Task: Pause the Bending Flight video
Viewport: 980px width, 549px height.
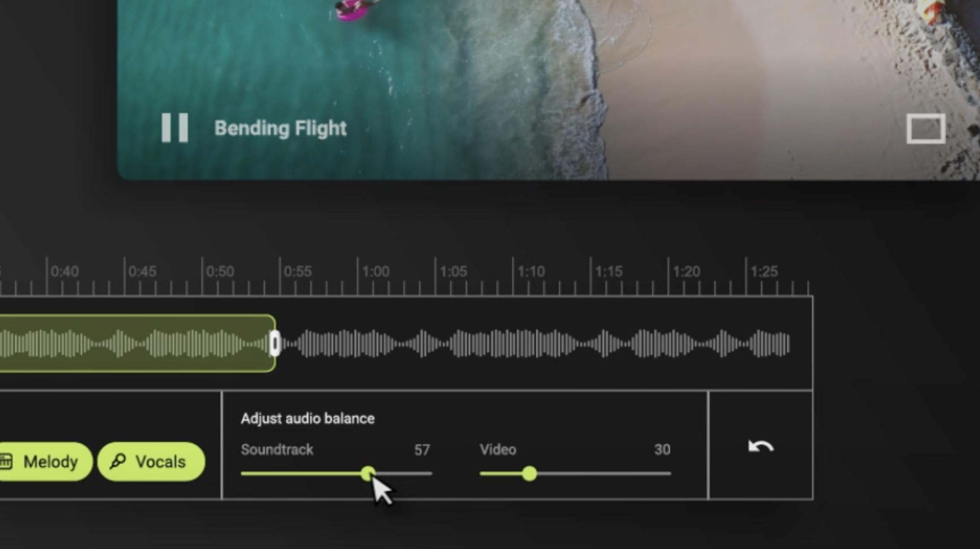Action: pos(175,128)
